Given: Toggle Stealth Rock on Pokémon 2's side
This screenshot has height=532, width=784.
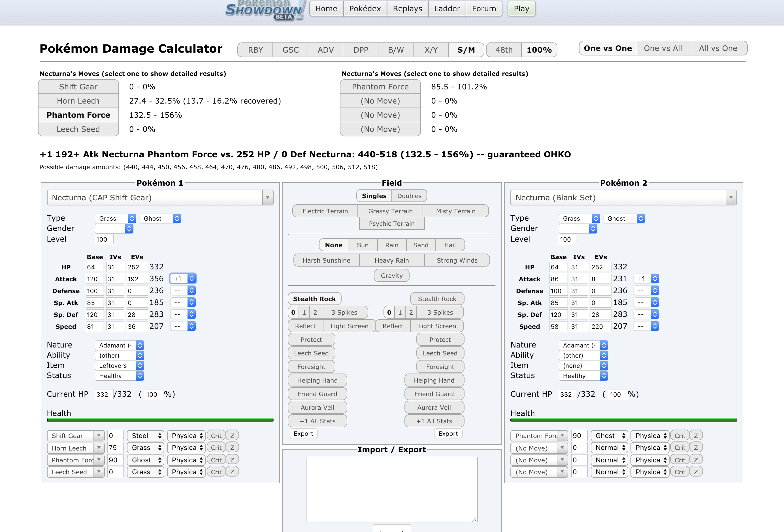Looking at the screenshot, I should [x=437, y=299].
